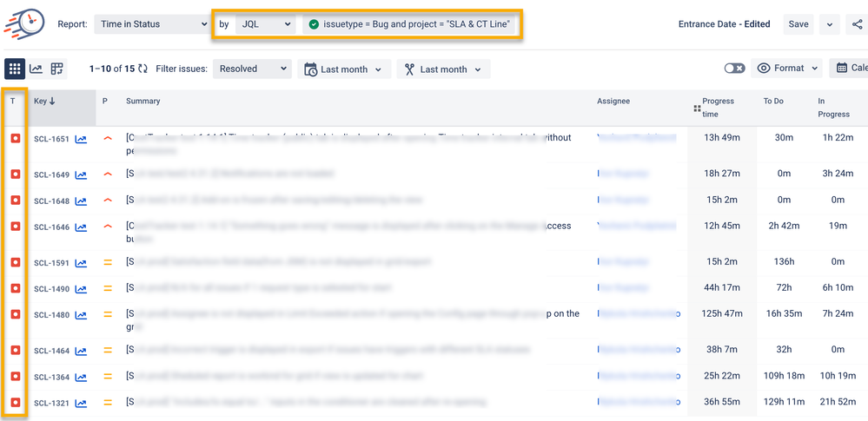868x421 pixels.
Task: Open issue SCL-1464
Action: (x=51, y=351)
